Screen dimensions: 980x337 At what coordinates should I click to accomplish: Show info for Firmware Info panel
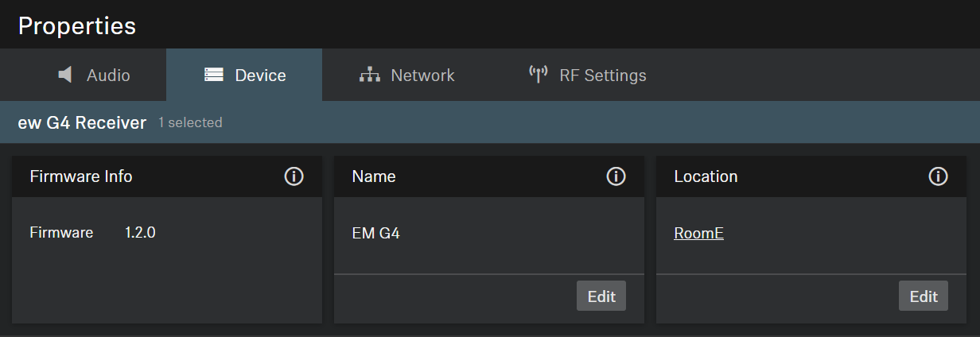click(294, 176)
